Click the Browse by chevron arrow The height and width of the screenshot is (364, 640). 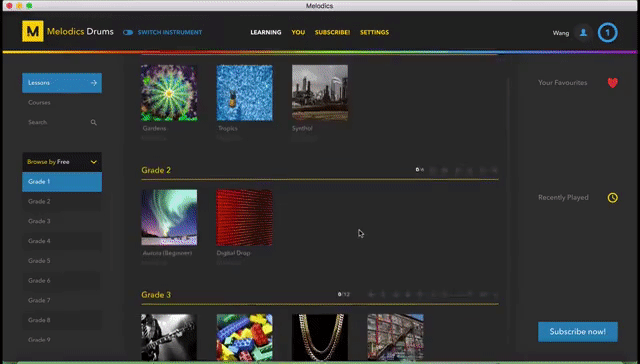(93, 162)
